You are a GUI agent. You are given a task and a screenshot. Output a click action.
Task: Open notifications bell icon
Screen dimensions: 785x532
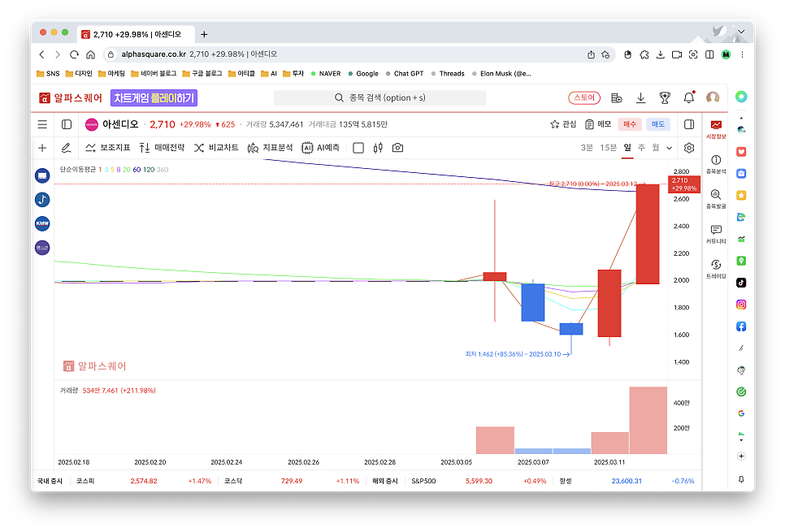click(x=689, y=97)
